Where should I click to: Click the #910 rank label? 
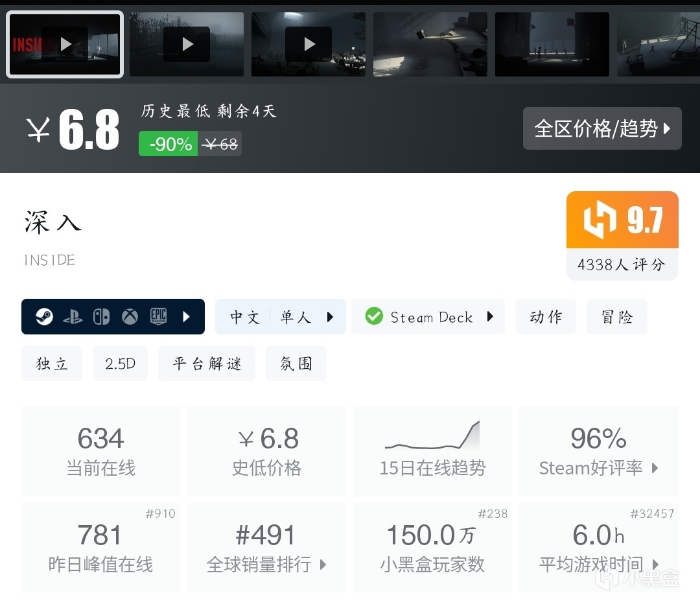coord(160,513)
